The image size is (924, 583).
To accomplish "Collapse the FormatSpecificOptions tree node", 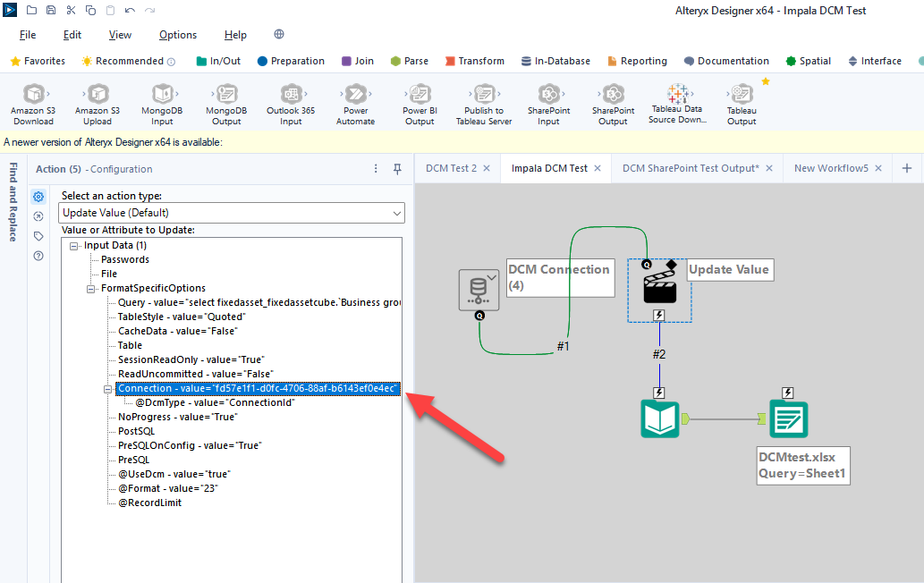I will [x=92, y=288].
